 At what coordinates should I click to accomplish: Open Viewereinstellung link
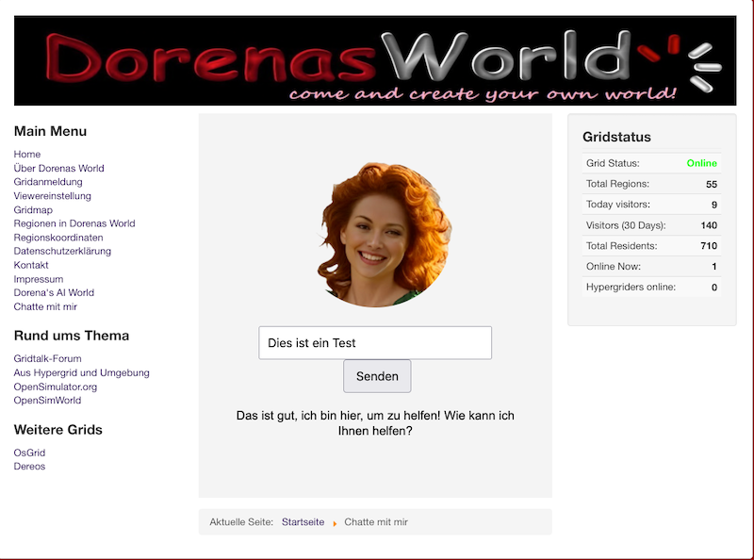click(53, 196)
